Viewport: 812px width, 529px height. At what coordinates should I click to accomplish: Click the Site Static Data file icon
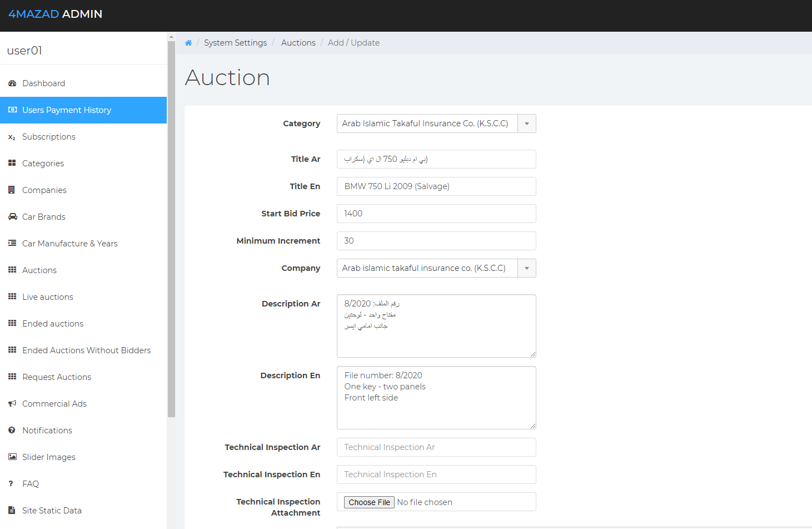(12, 511)
